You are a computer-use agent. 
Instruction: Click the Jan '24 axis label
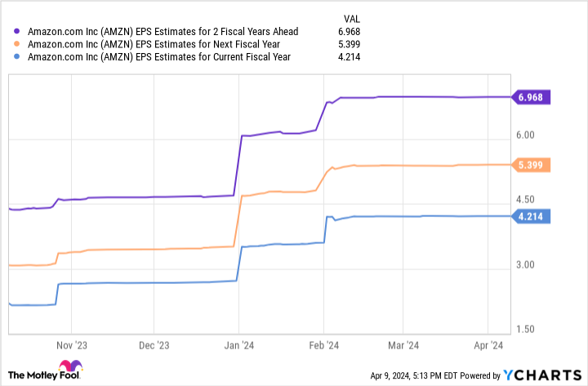pos(238,345)
